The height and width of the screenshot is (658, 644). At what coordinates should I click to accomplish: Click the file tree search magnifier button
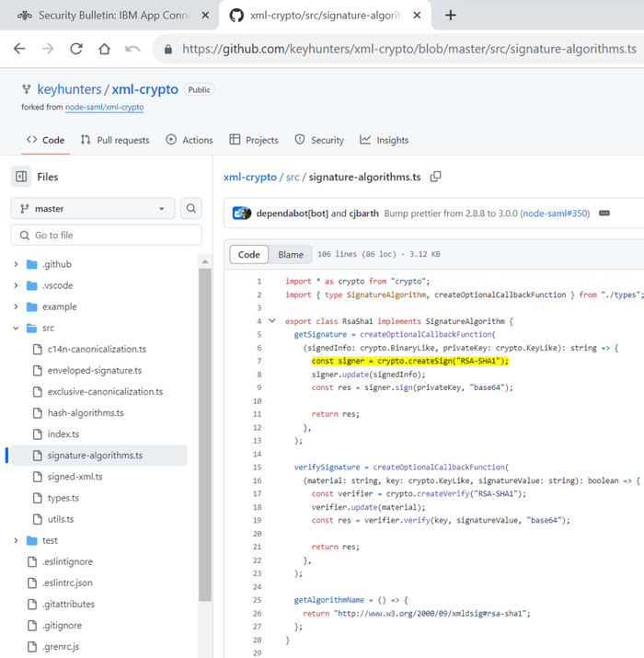(191, 209)
